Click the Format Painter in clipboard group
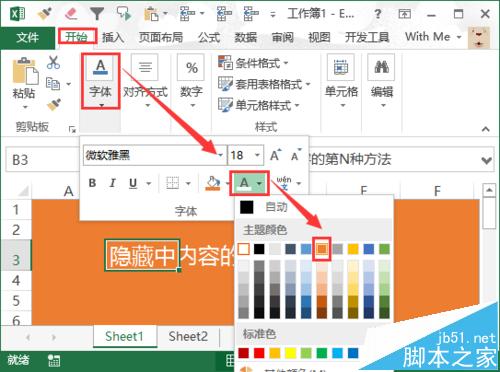 [x=54, y=105]
